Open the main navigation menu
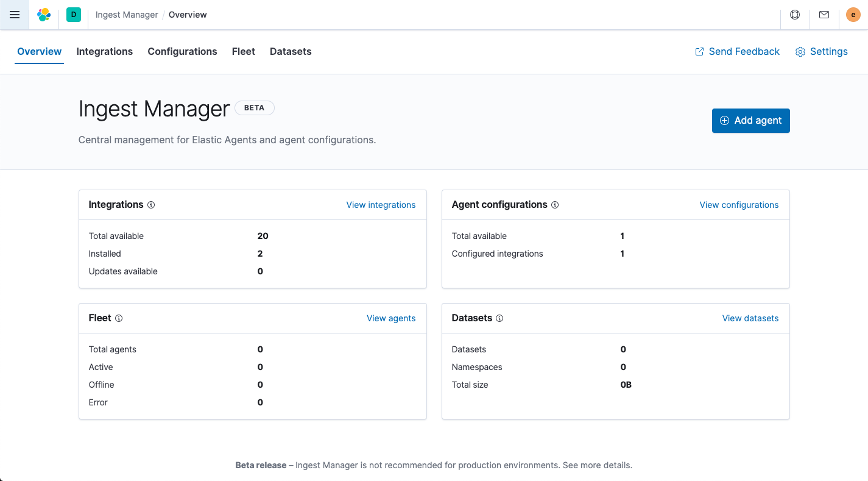The image size is (868, 481). (x=15, y=15)
